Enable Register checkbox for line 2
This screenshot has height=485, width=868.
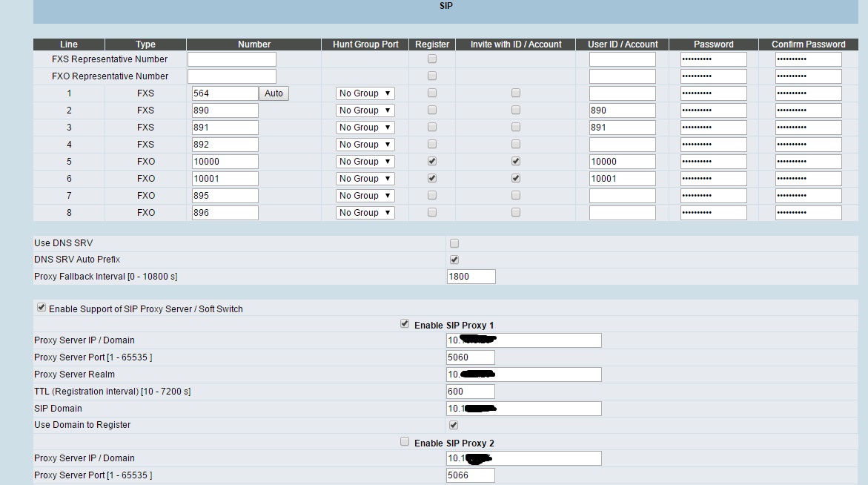(x=432, y=110)
